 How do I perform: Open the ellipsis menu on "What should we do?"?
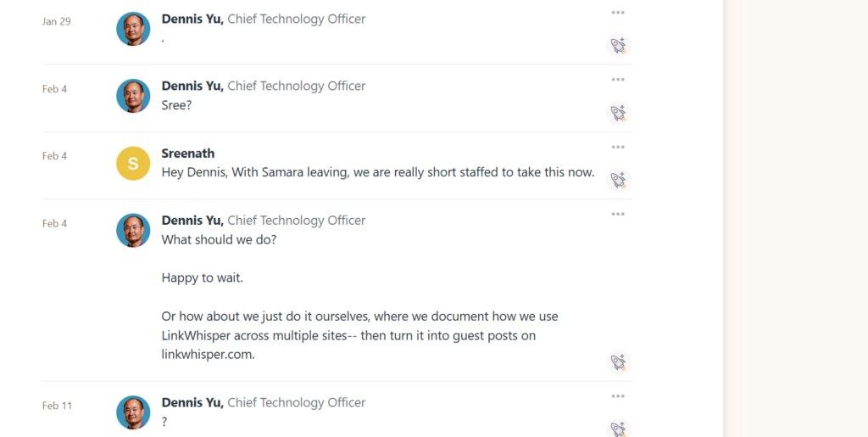coord(618,214)
